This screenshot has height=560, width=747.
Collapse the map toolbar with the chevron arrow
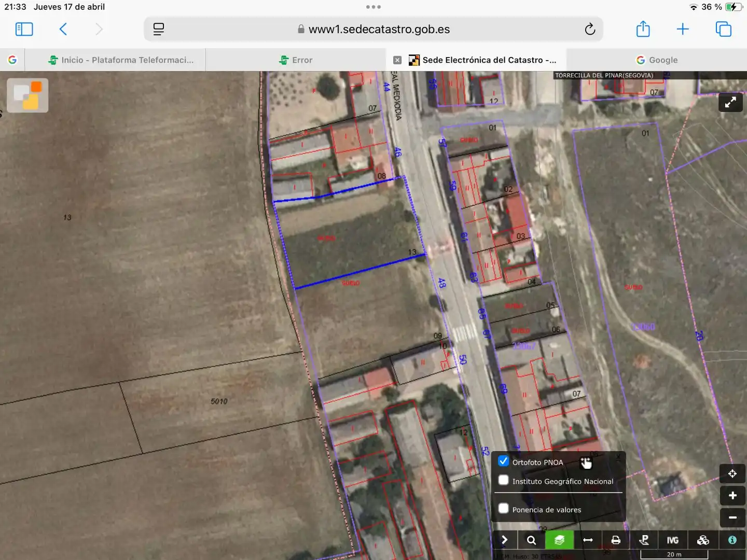point(504,540)
